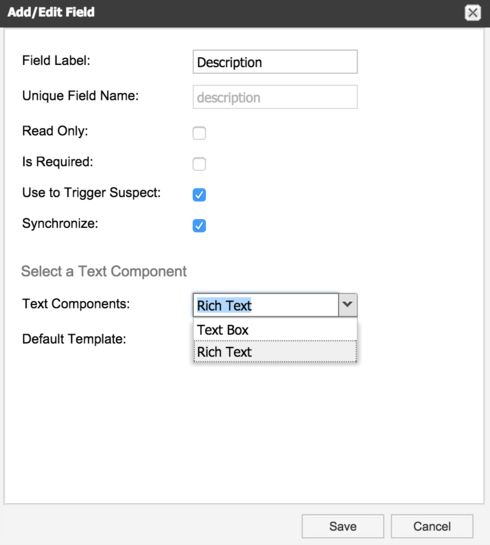
Task: Click the Is Required label
Action: pyautogui.click(x=57, y=162)
